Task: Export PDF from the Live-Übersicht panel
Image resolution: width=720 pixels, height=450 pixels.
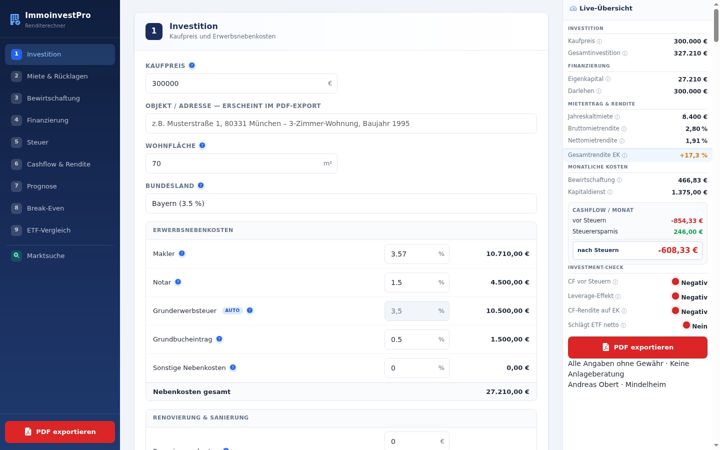Action: coord(637,347)
